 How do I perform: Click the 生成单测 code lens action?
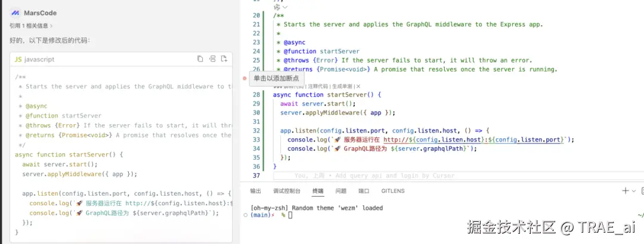click(x=342, y=87)
